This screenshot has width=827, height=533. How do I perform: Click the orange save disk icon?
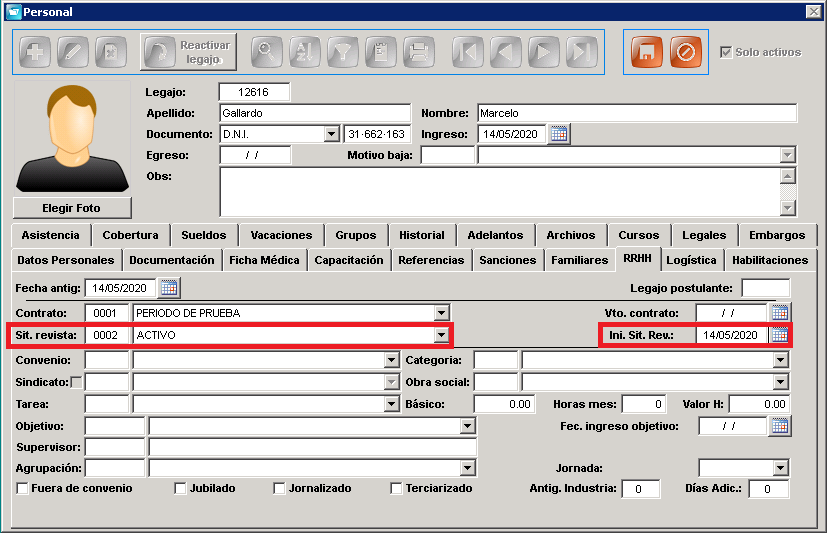[647, 52]
